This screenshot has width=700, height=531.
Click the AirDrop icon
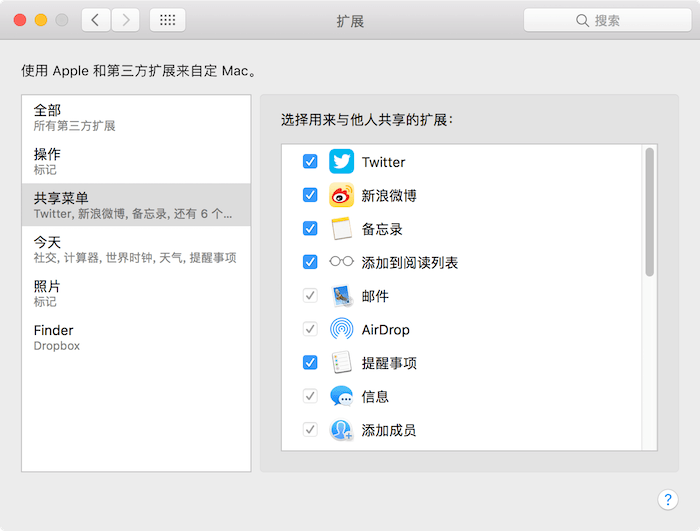click(x=342, y=329)
